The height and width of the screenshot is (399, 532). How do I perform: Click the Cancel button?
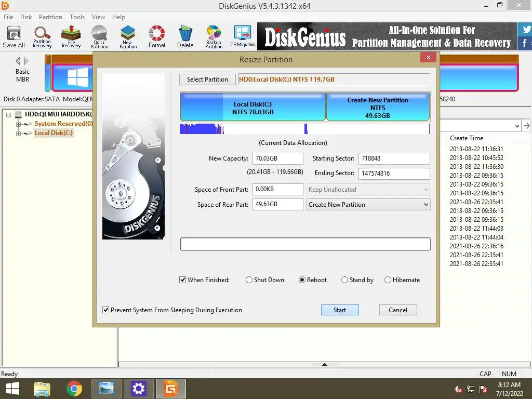(x=397, y=310)
